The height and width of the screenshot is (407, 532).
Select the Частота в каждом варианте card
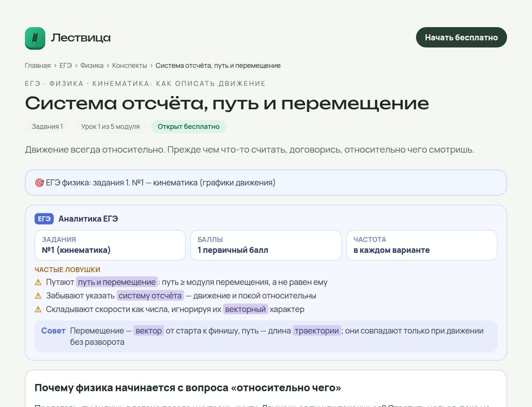[422, 245]
